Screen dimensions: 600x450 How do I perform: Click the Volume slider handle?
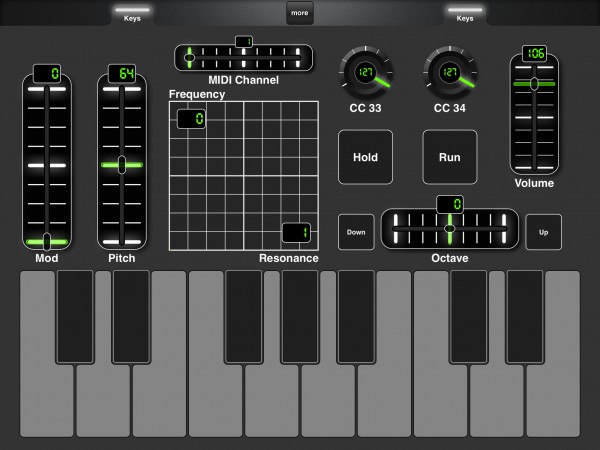click(x=534, y=83)
